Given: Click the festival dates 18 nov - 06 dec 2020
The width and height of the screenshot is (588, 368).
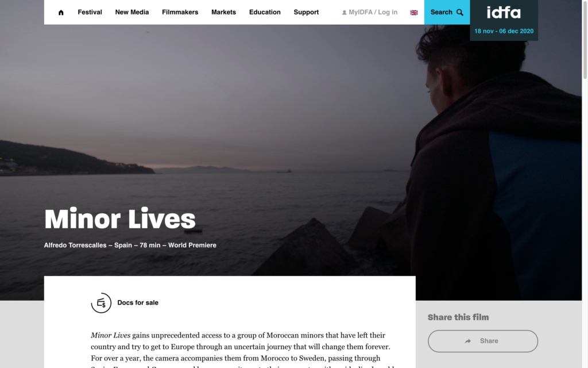Looking at the screenshot, I should click(504, 31).
